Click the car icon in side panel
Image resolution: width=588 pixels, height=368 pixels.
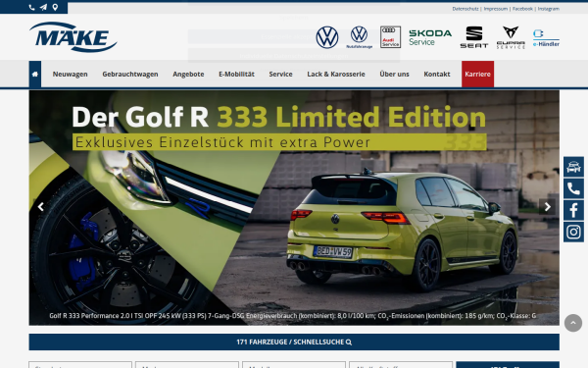(573, 167)
